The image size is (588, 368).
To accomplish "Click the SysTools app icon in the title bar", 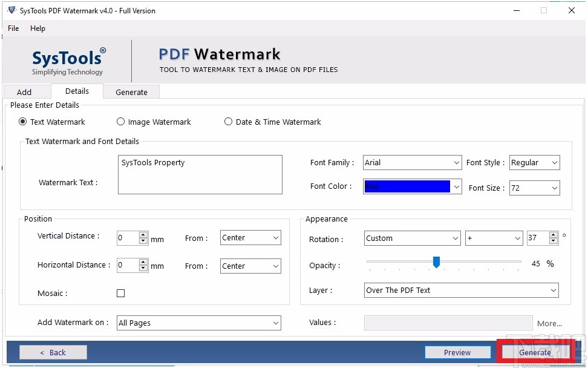I will [10, 10].
